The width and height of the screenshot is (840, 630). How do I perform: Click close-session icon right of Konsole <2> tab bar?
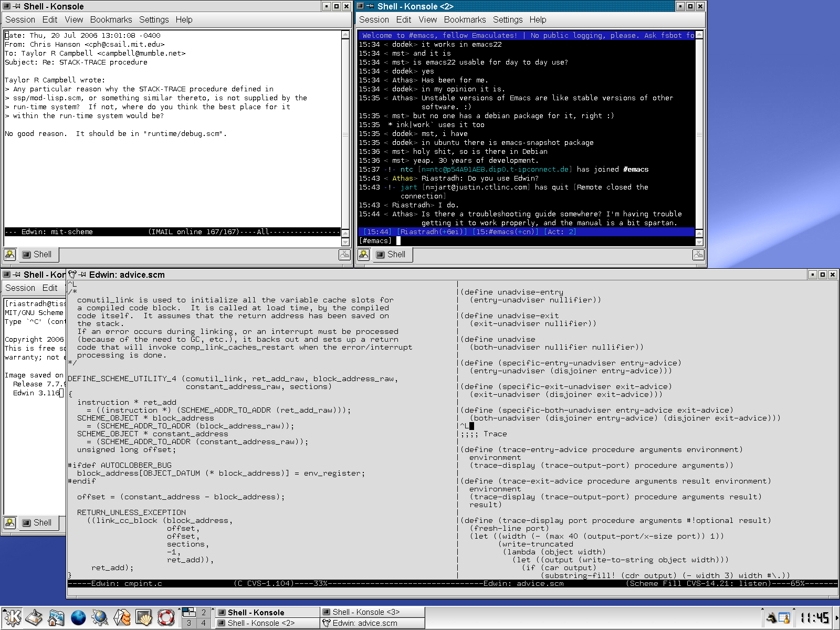(x=698, y=255)
